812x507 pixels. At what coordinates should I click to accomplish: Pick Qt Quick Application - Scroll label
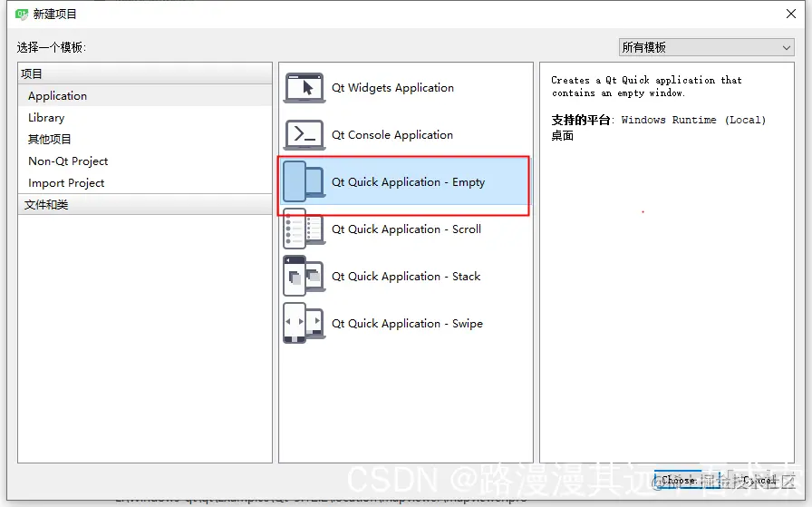point(406,229)
